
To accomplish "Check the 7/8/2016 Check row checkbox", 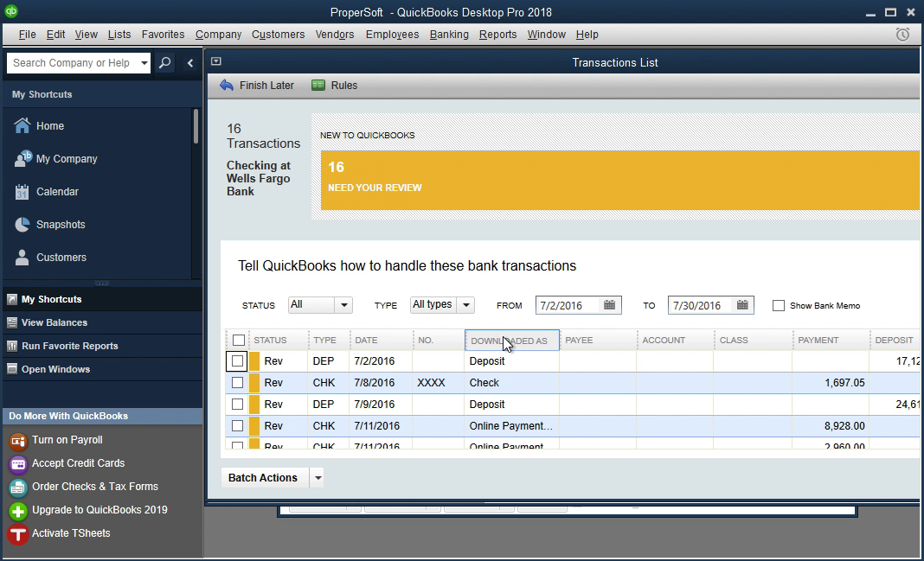I will (x=237, y=383).
